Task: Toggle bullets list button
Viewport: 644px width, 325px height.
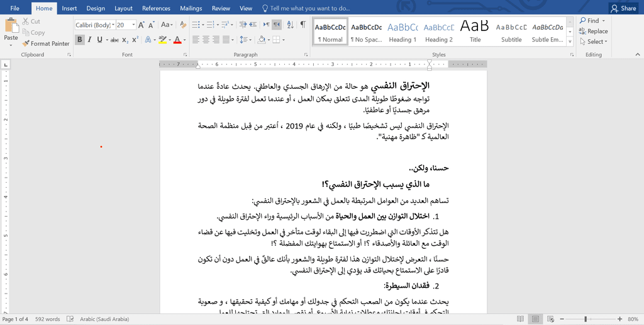Action: [x=196, y=25]
